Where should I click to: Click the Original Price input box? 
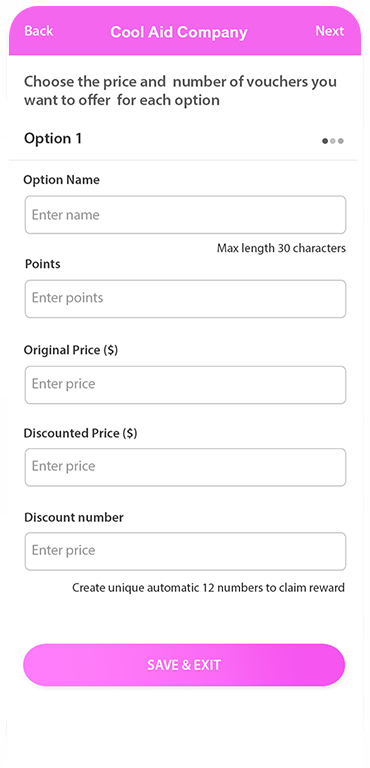[185, 384]
